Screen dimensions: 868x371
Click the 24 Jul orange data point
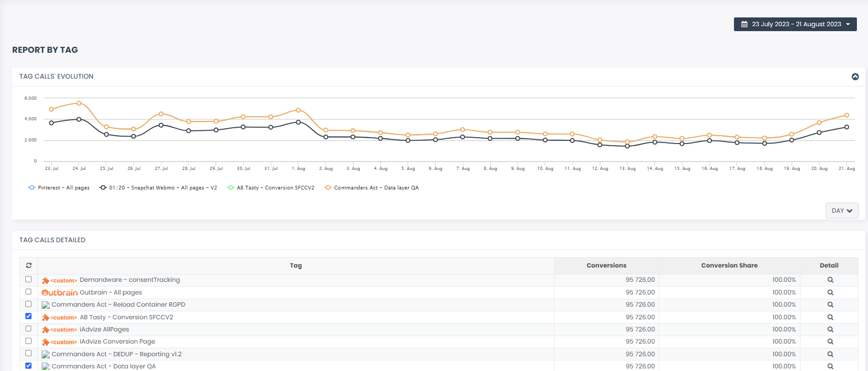pyautogui.click(x=79, y=103)
